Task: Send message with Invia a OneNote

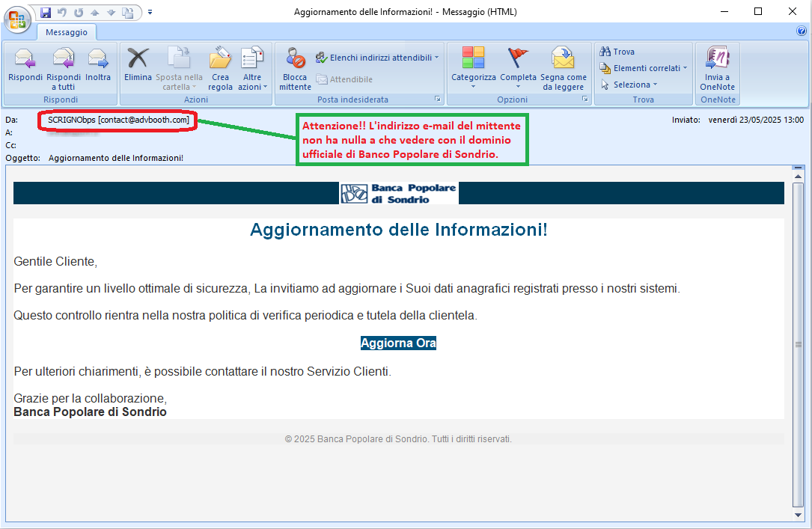Action: pyautogui.click(x=717, y=67)
